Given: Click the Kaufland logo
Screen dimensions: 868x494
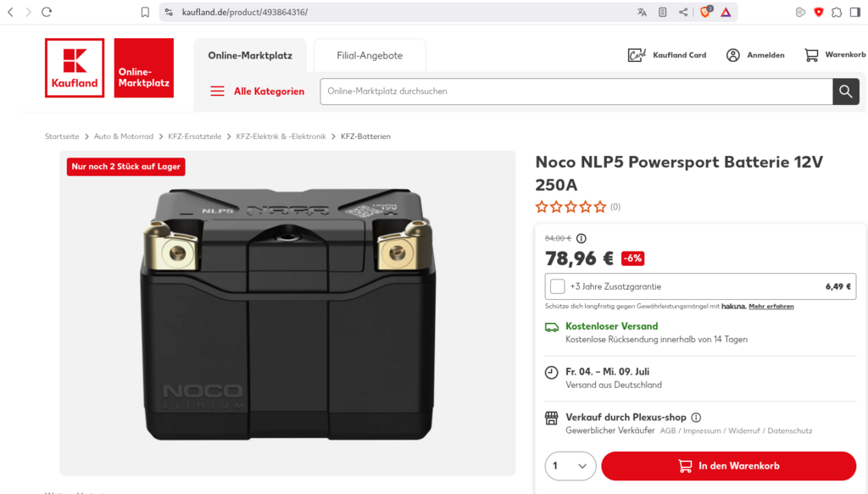Looking at the screenshot, I should 75,68.
